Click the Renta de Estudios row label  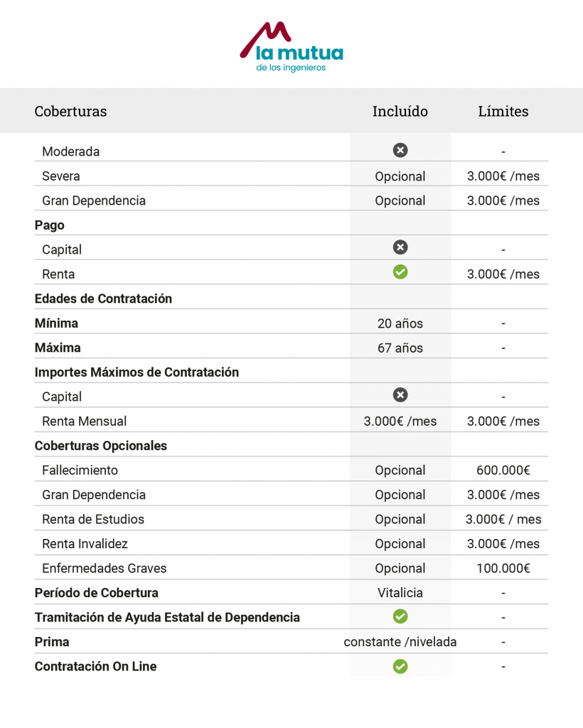pyautogui.click(x=93, y=520)
